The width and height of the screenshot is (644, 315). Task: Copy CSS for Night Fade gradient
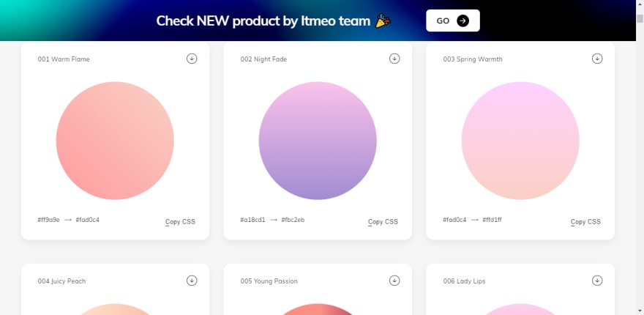pos(383,222)
